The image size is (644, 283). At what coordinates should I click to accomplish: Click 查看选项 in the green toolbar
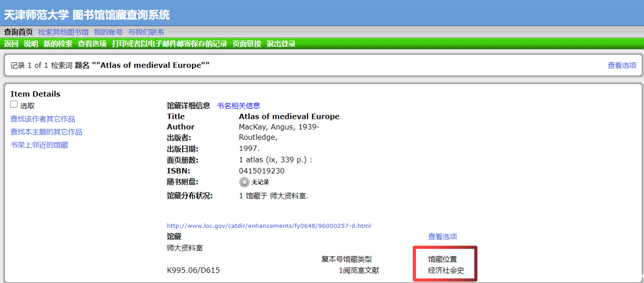[92, 44]
